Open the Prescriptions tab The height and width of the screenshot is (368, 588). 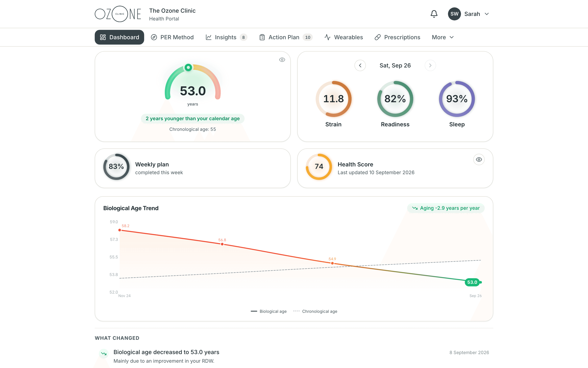pyautogui.click(x=397, y=37)
